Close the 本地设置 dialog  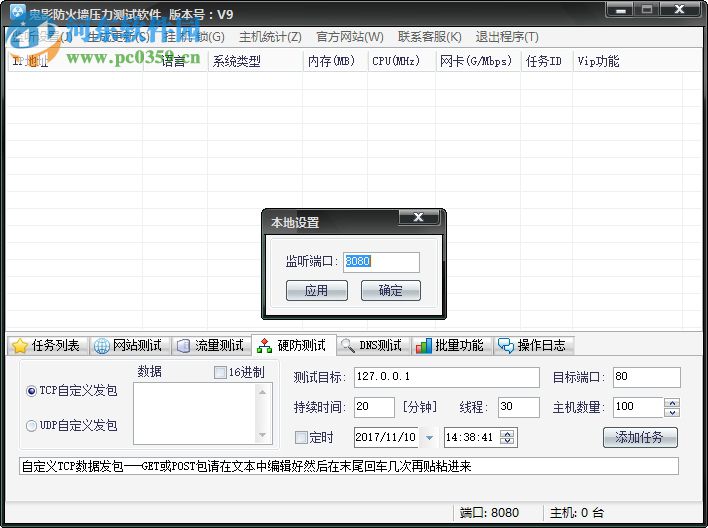[419, 217]
